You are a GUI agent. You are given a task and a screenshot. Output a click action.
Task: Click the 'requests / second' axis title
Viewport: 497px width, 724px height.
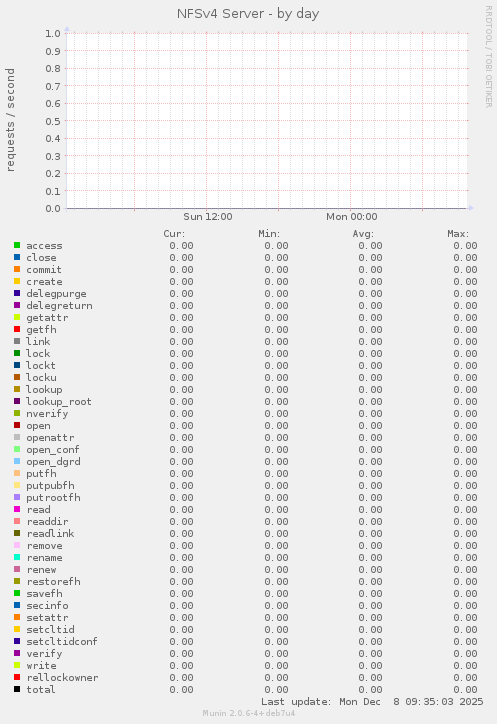tap(11, 120)
